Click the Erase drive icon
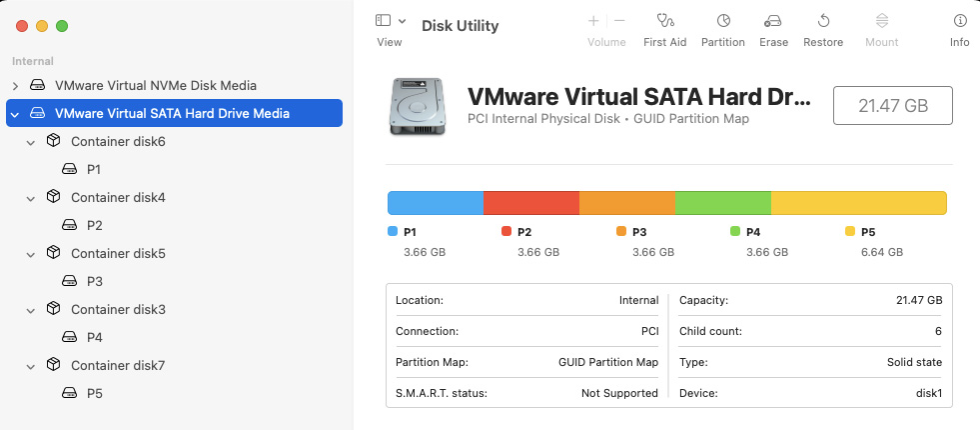The height and width of the screenshot is (430, 980). tap(773, 21)
